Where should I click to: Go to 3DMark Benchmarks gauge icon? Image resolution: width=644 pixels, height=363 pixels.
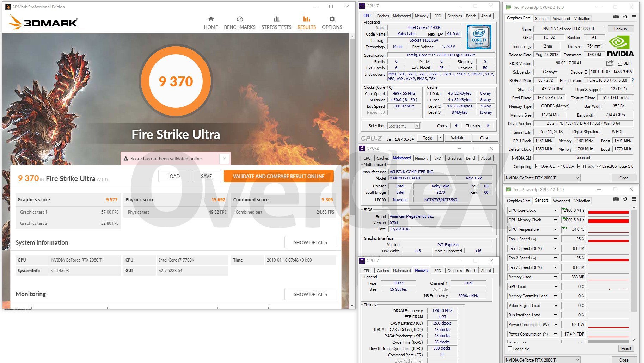240,19
